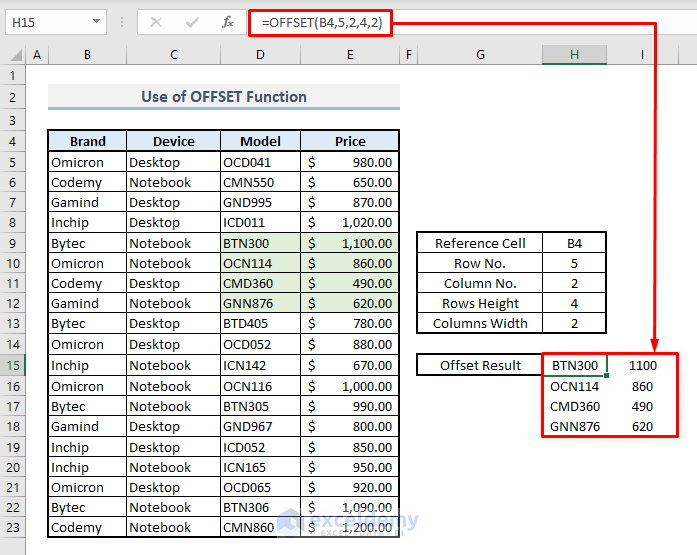
Task: Click the Rows Height value 4
Action: (574, 303)
